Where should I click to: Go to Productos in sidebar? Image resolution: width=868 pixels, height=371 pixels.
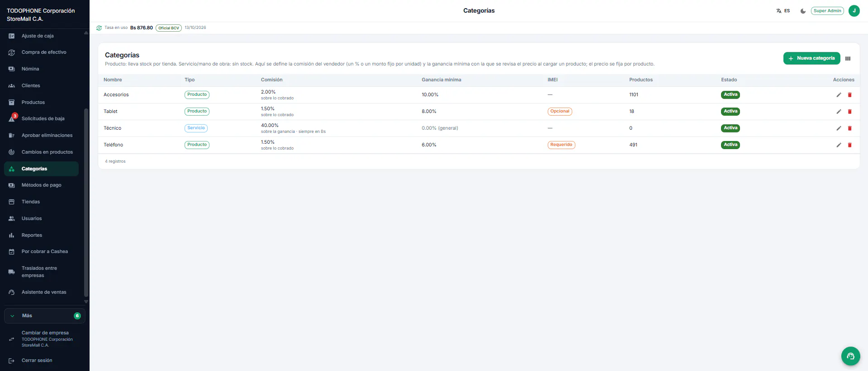[x=42, y=103]
